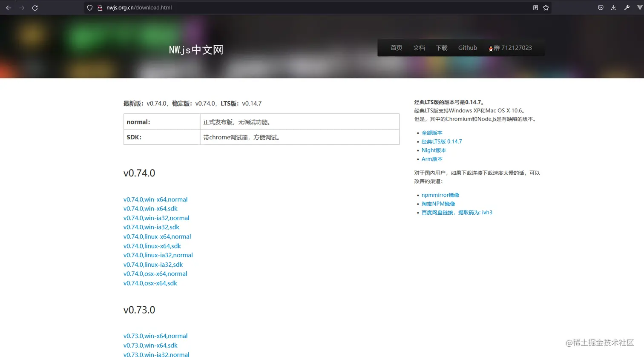Bookmark this page with the star icon

click(x=546, y=7)
